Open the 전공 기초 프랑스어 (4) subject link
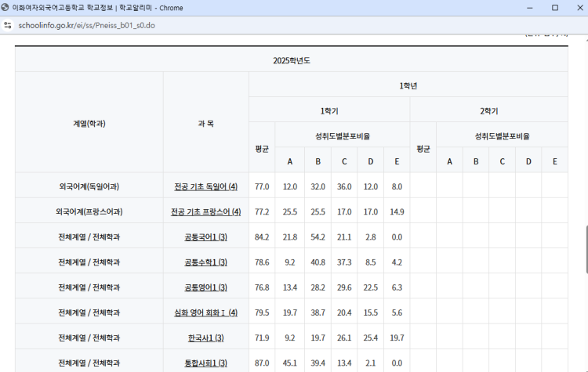The width and height of the screenshot is (588, 372). point(205,211)
